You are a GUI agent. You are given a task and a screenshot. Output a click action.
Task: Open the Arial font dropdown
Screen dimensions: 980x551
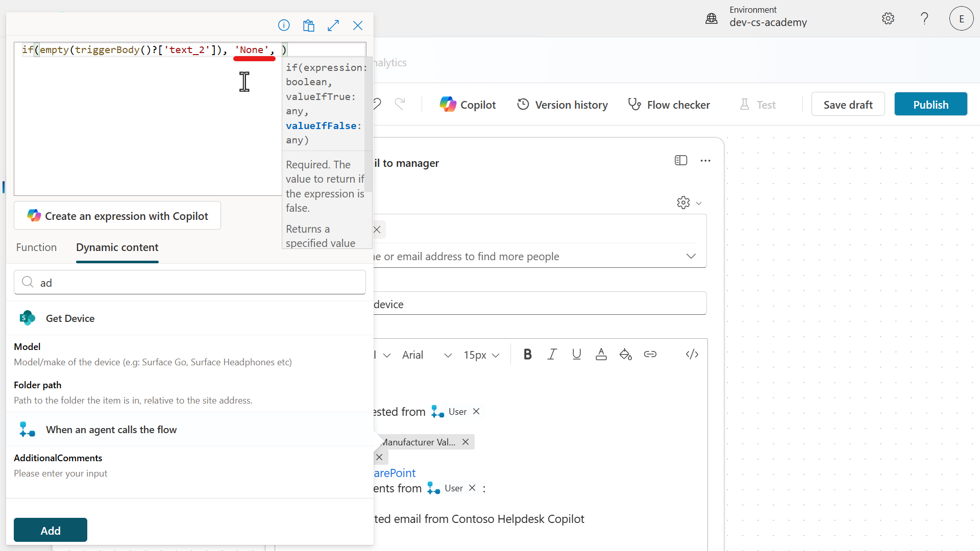click(x=427, y=355)
